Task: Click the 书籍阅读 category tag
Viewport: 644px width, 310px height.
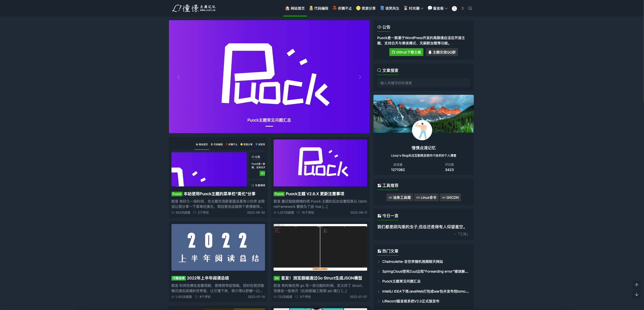Action: pyautogui.click(x=179, y=278)
